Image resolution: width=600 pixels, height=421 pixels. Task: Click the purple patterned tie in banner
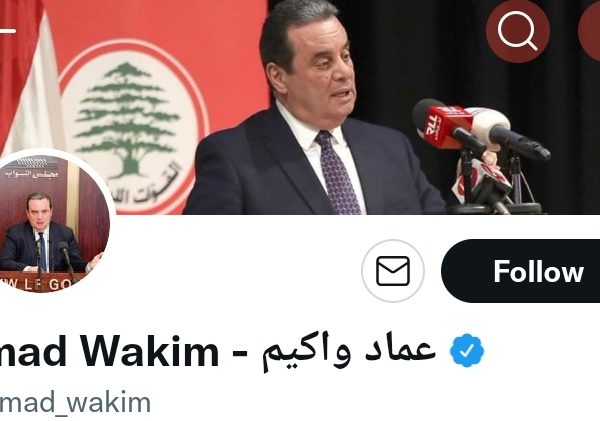338,173
